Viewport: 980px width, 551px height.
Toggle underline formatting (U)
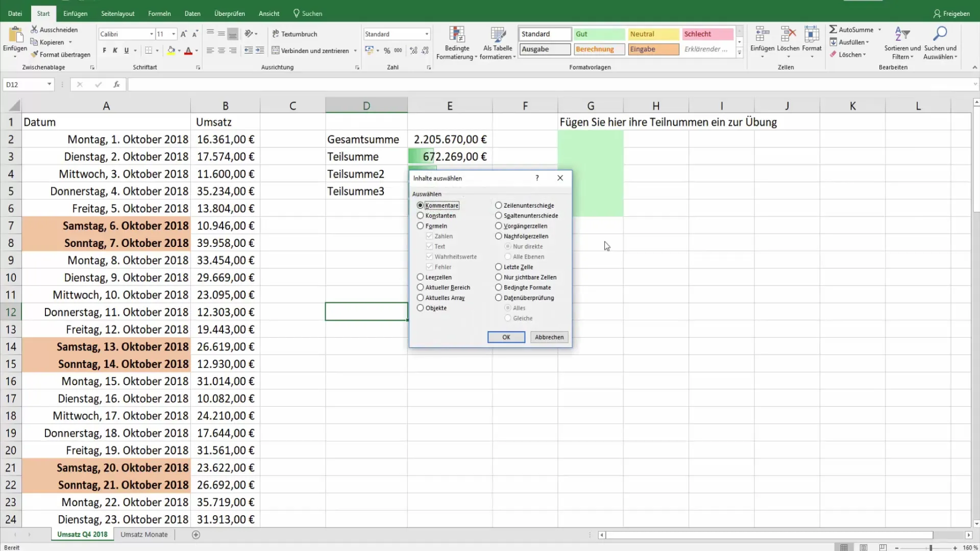(126, 51)
